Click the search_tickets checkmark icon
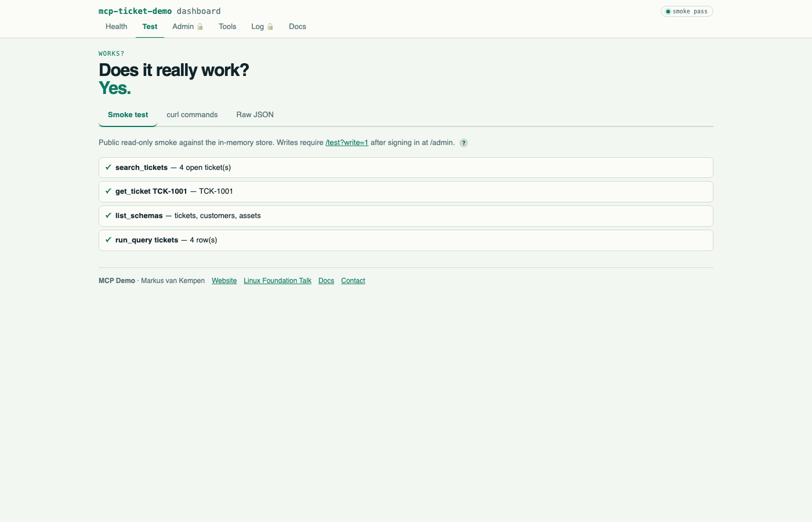 tap(108, 167)
